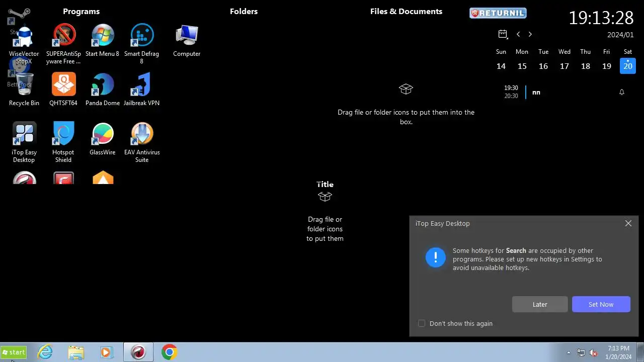Click the 2024/01 month label
The image size is (644, 362).
pyautogui.click(x=620, y=35)
